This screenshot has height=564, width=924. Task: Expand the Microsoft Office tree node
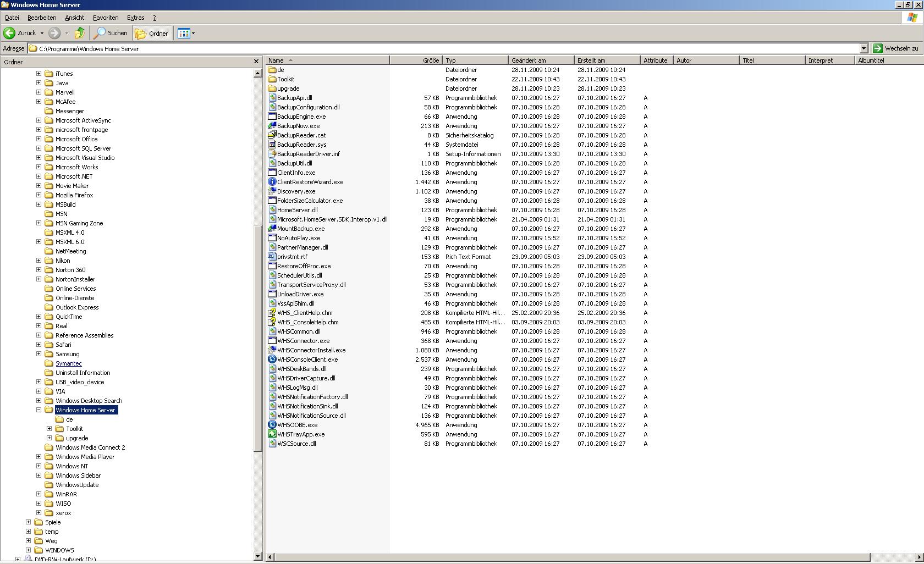pyautogui.click(x=39, y=139)
